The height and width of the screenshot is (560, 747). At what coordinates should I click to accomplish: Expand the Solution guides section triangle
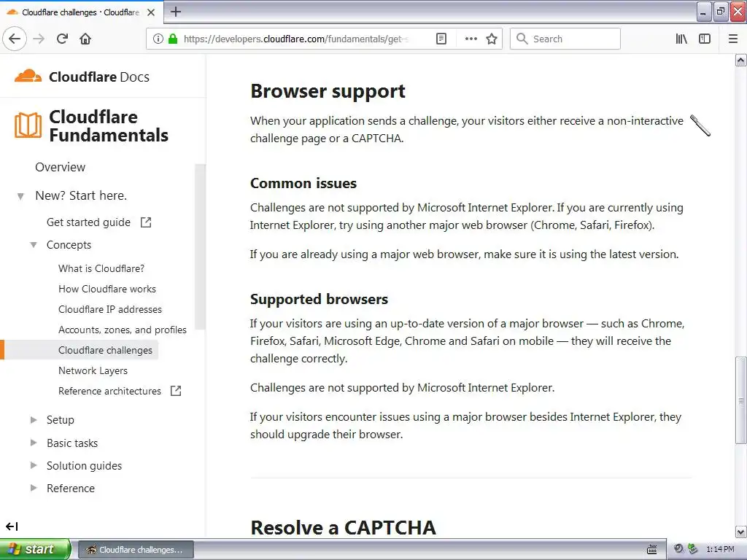click(34, 465)
